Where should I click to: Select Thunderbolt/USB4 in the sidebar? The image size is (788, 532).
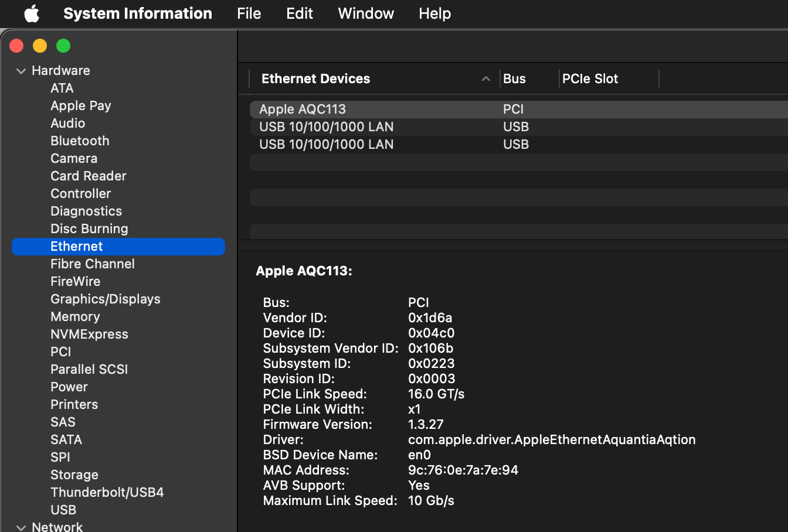click(107, 492)
